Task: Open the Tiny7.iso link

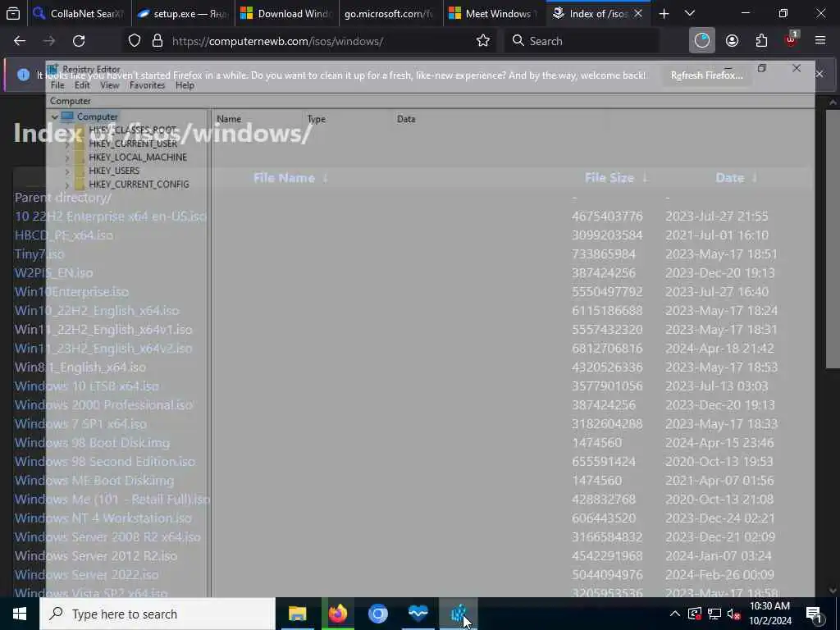Action: pyautogui.click(x=39, y=254)
